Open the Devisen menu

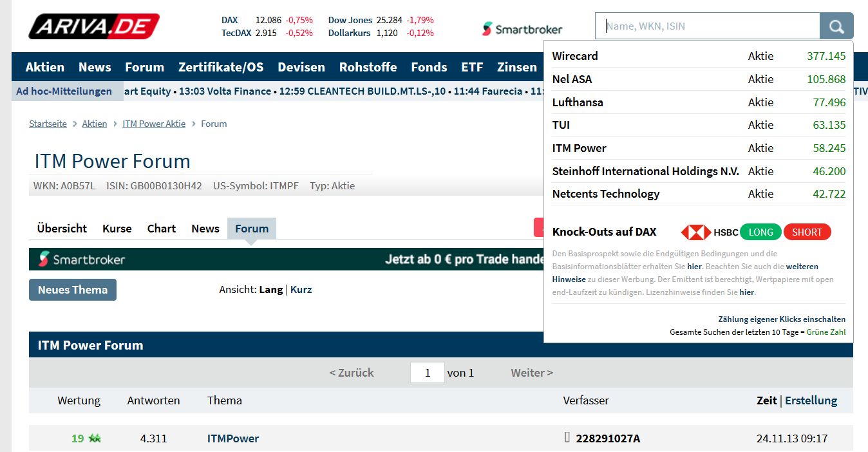301,67
